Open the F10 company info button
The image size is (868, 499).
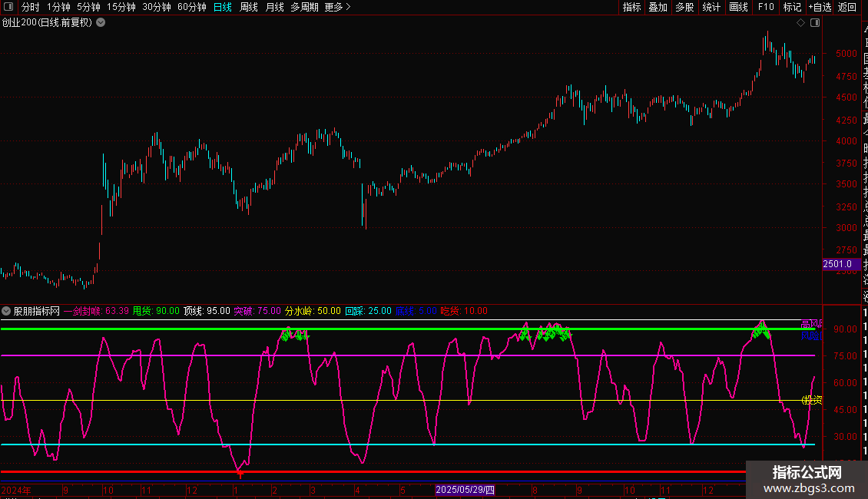point(766,7)
